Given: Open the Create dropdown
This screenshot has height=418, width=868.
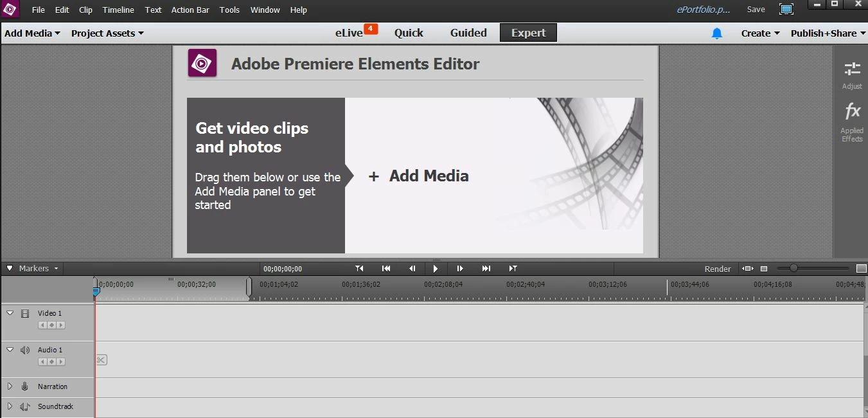Looking at the screenshot, I should 760,33.
